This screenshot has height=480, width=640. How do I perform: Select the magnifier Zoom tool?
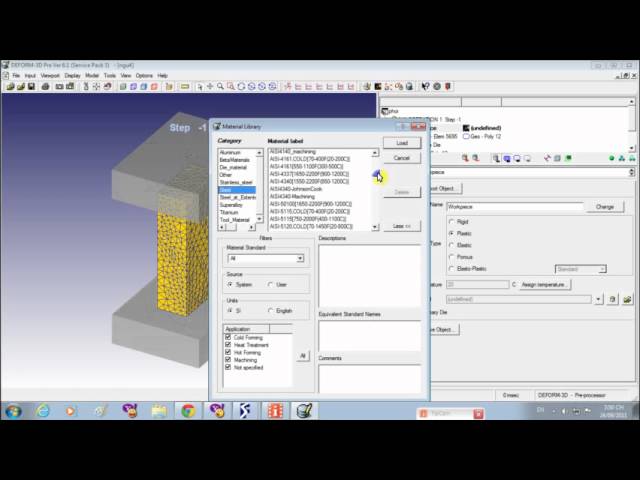point(220,87)
